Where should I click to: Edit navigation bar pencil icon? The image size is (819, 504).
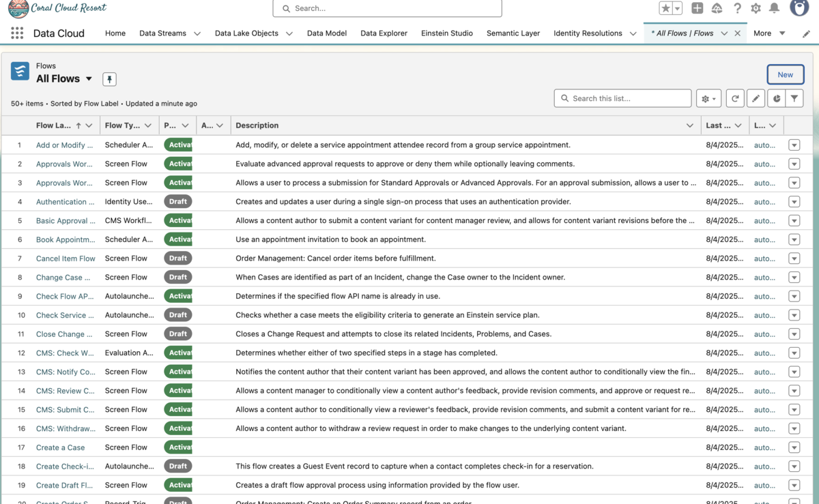click(806, 33)
